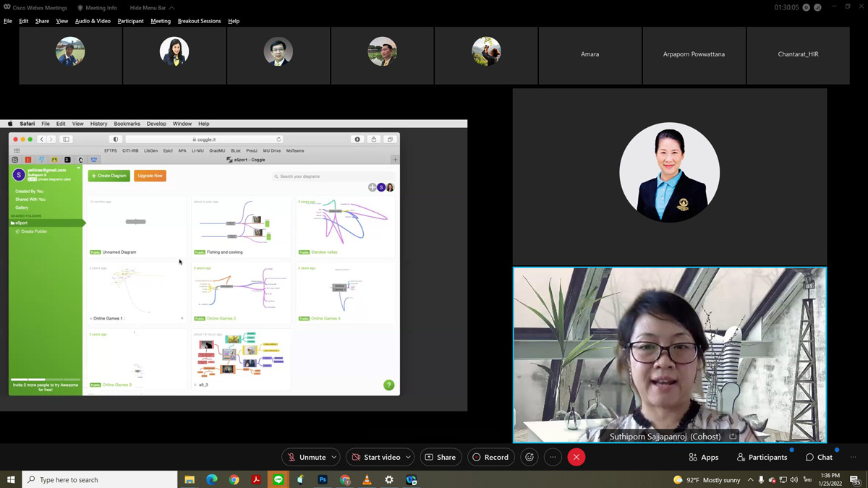This screenshot has width=868, height=488.
Task: Unmute the microphone
Action: 305,457
